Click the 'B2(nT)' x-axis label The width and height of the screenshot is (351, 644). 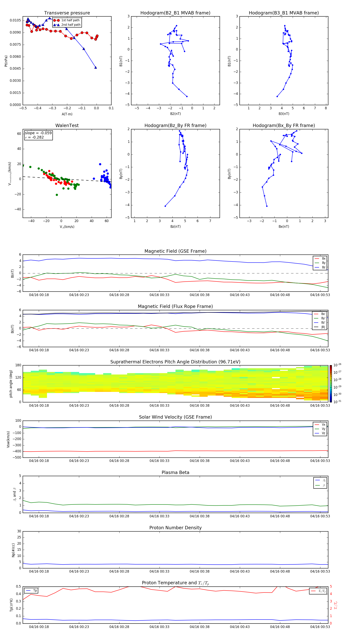click(x=175, y=114)
